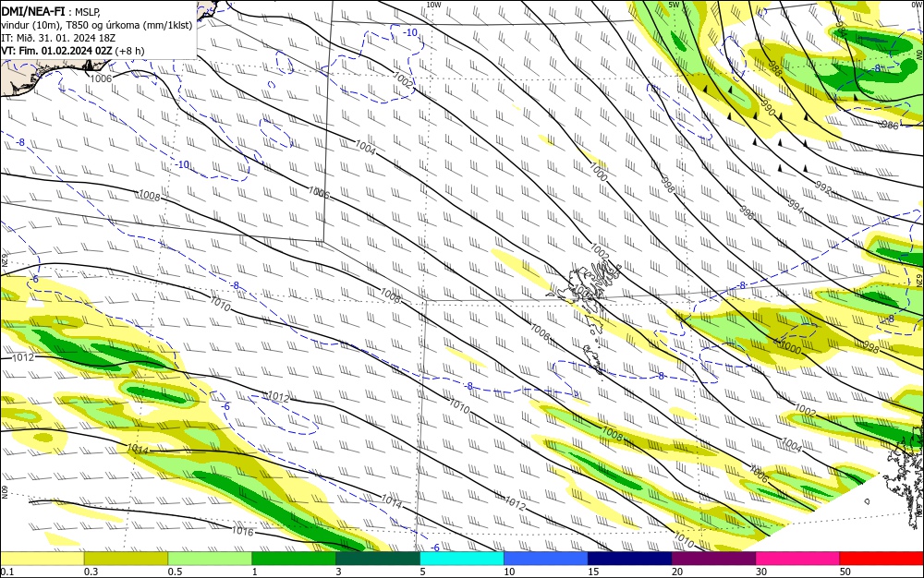Click the '30' legend value

[761, 572]
